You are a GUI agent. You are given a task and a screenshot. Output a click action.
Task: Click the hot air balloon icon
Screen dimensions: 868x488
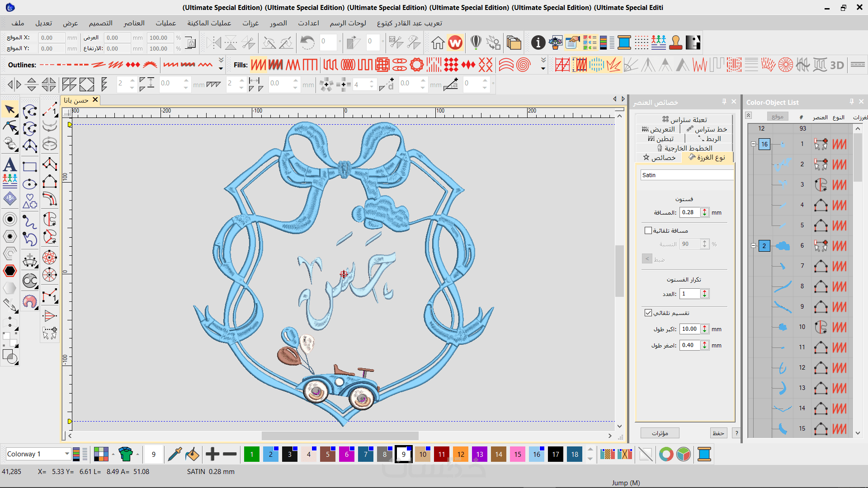coord(476,42)
